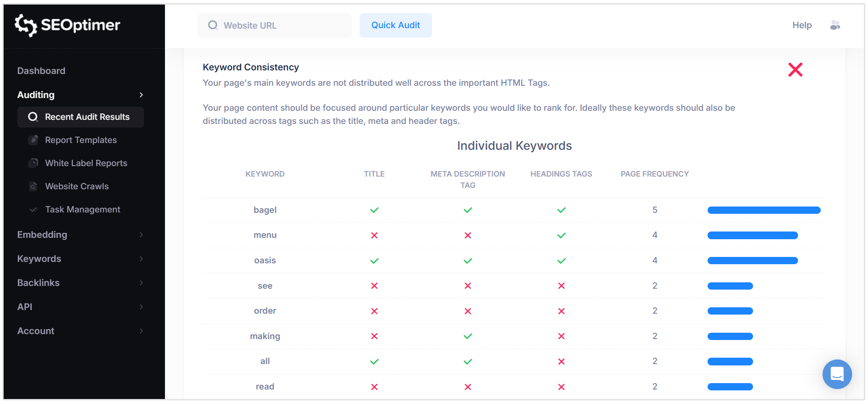Screen dimensions: 868x404
Task: Click the bagel page frequency value 5
Action: click(655, 210)
